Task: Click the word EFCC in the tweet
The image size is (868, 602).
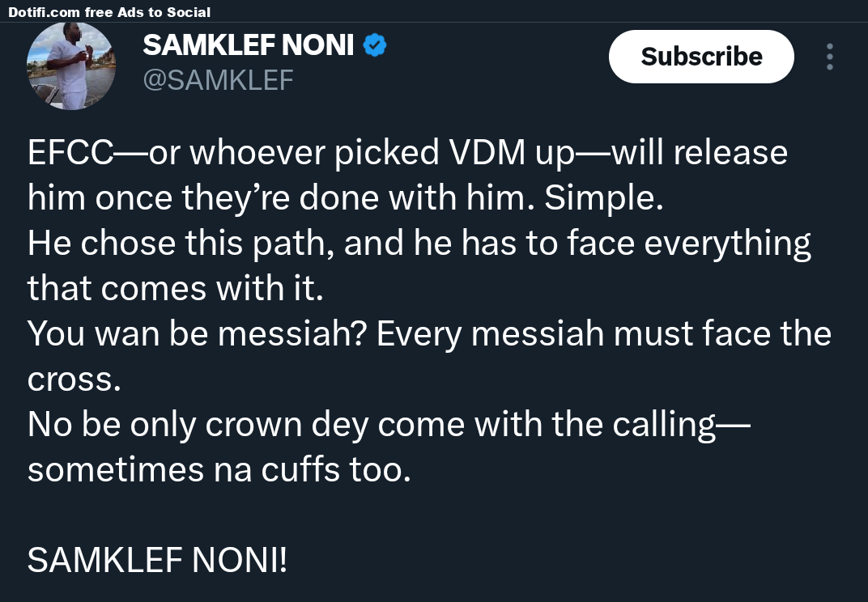Action: [x=70, y=153]
